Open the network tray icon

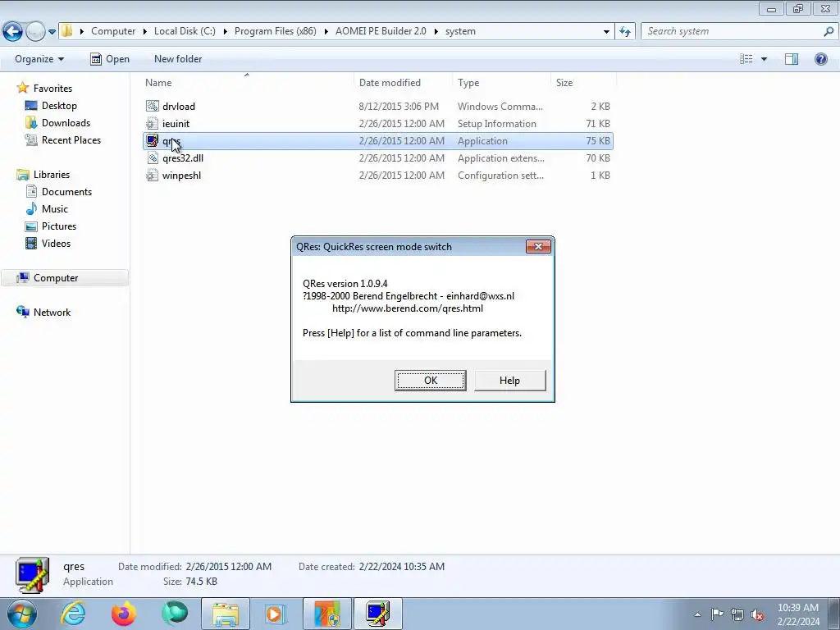737,614
